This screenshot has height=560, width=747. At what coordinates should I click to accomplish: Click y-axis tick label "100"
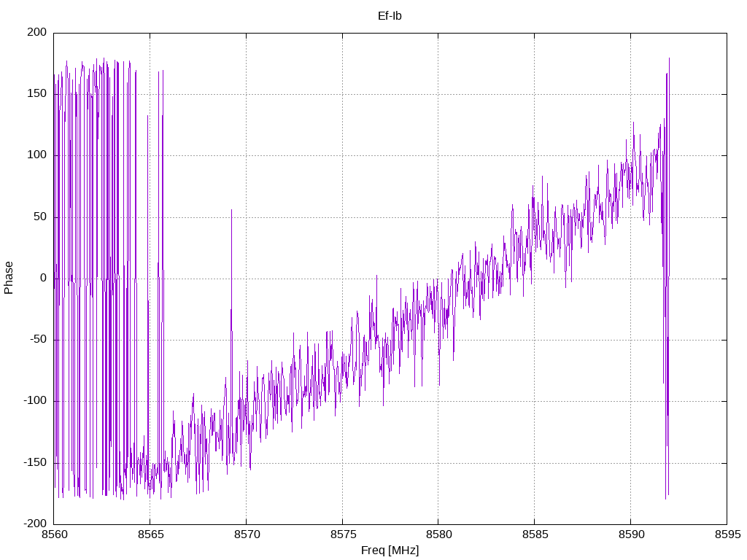37,155
